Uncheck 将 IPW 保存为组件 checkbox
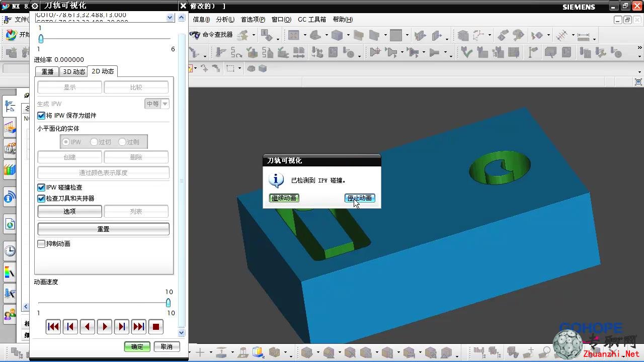The width and height of the screenshot is (644, 362). [41, 116]
